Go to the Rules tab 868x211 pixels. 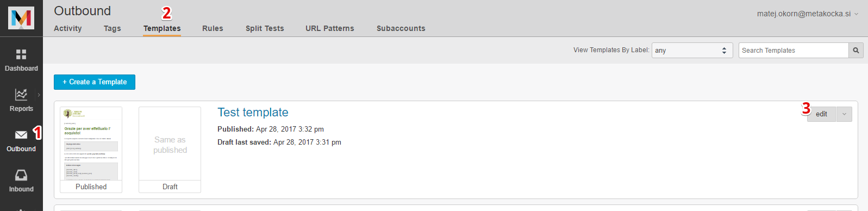click(x=213, y=28)
